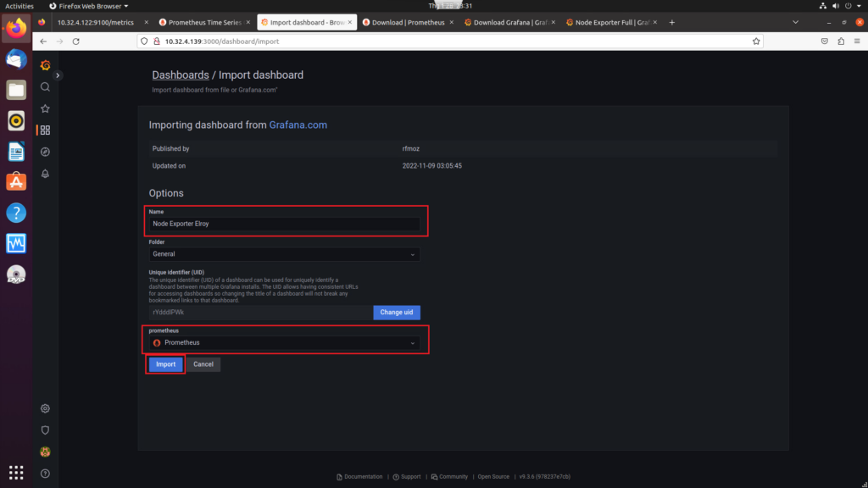The width and height of the screenshot is (868, 488).
Task: Open the Grafana home logo
Action: [x=46, y=65]
